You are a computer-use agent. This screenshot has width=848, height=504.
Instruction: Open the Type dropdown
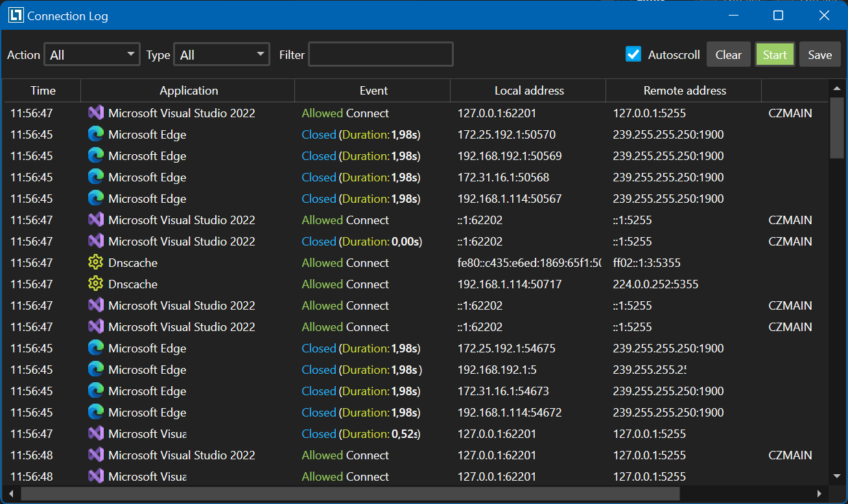tap(221, 54)
